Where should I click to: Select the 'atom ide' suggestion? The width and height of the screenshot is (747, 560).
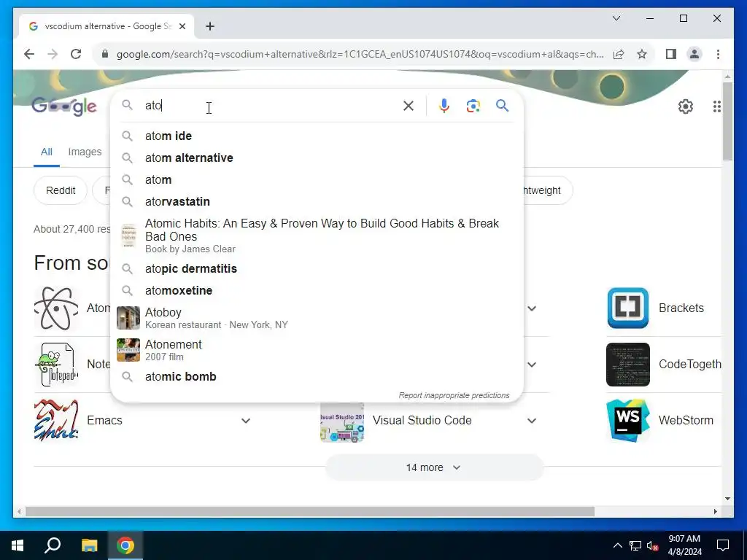tap(317, 136)
